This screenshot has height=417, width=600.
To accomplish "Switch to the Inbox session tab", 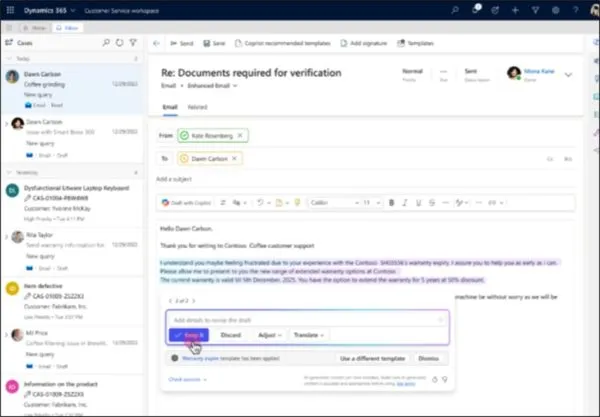I will pyautogui.click(x=67, y=28).
